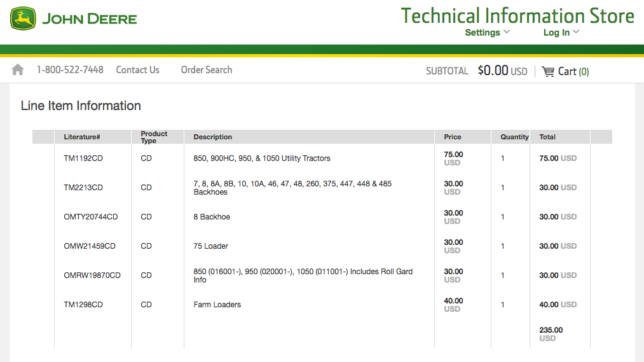Click the 7, 8, 8A Backhoes description
The height and width of the screenshot is (362, 644).
tap(292, 188)
